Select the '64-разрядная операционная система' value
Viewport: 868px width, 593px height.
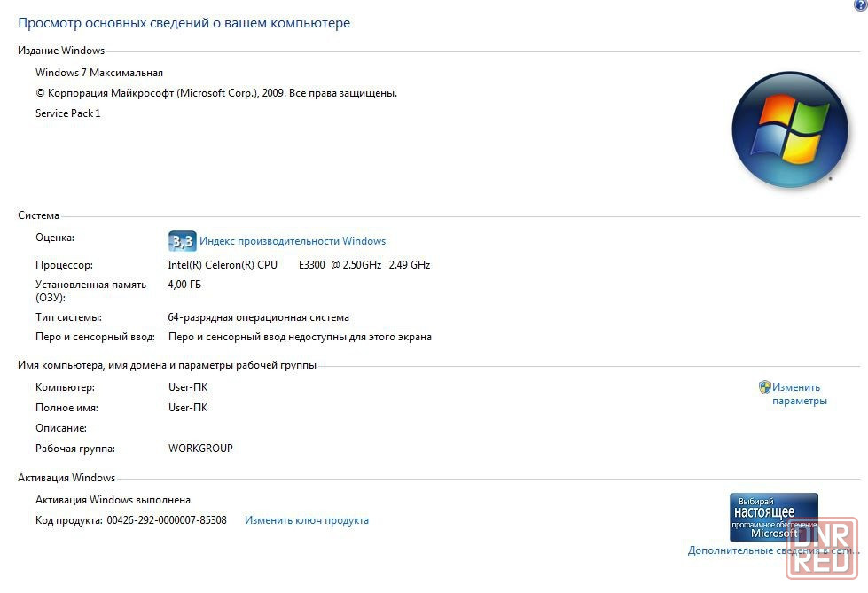coord(259,317)
